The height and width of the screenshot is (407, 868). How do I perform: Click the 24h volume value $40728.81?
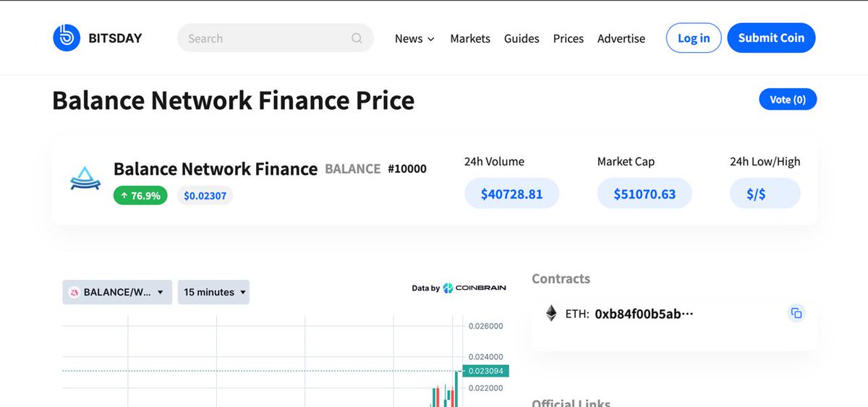(x=511, y=194)
